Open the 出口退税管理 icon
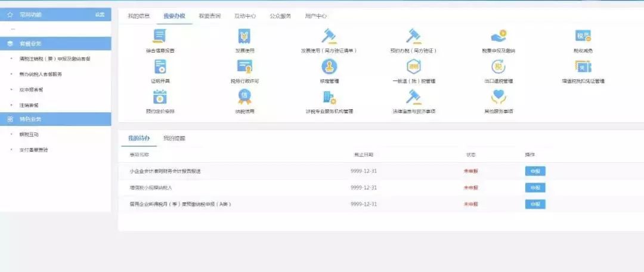Image resolution: width=644 pixels, height=272 pixels. pyautogui.click(x=499, y=67)
